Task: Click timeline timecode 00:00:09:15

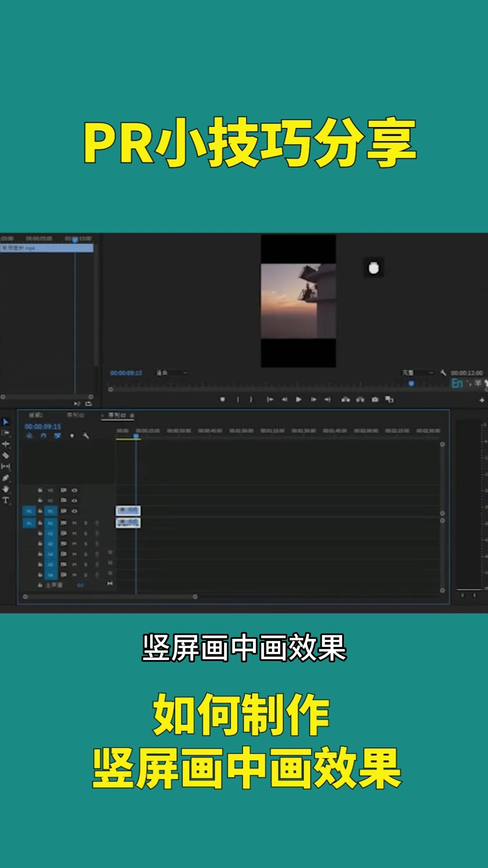Action: click(43, 426)
